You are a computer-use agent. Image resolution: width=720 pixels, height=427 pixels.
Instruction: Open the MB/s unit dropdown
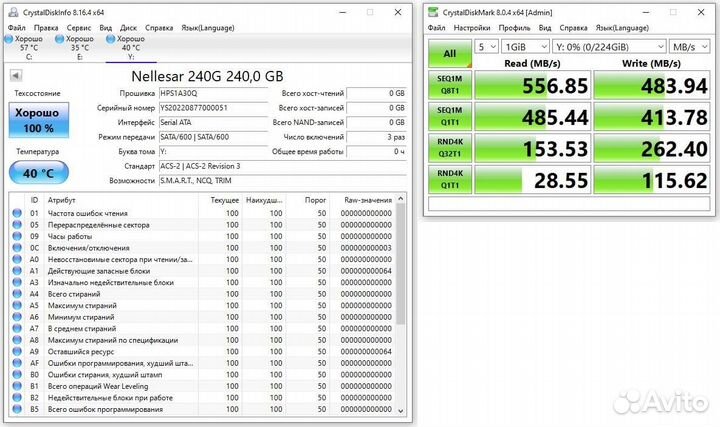689,47
